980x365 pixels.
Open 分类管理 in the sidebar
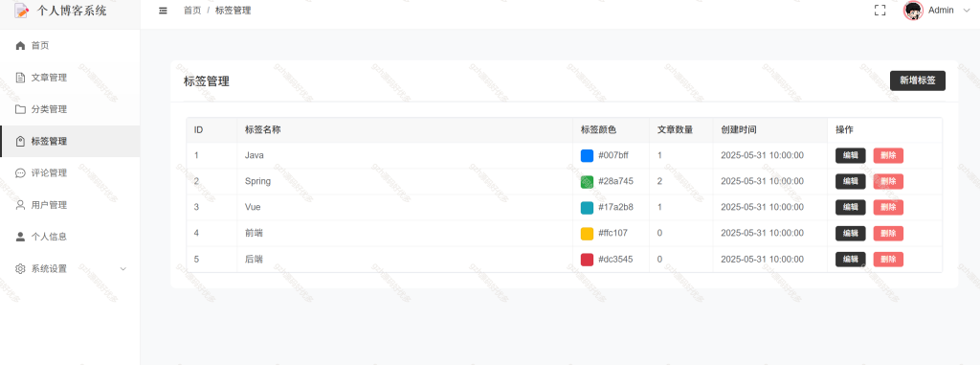click(x=70, y=109)
